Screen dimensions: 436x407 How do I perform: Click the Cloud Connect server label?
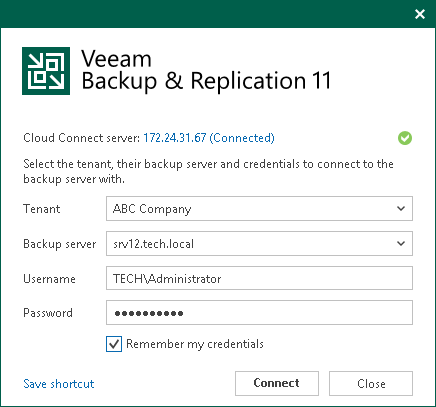click(x=82, y=138)
